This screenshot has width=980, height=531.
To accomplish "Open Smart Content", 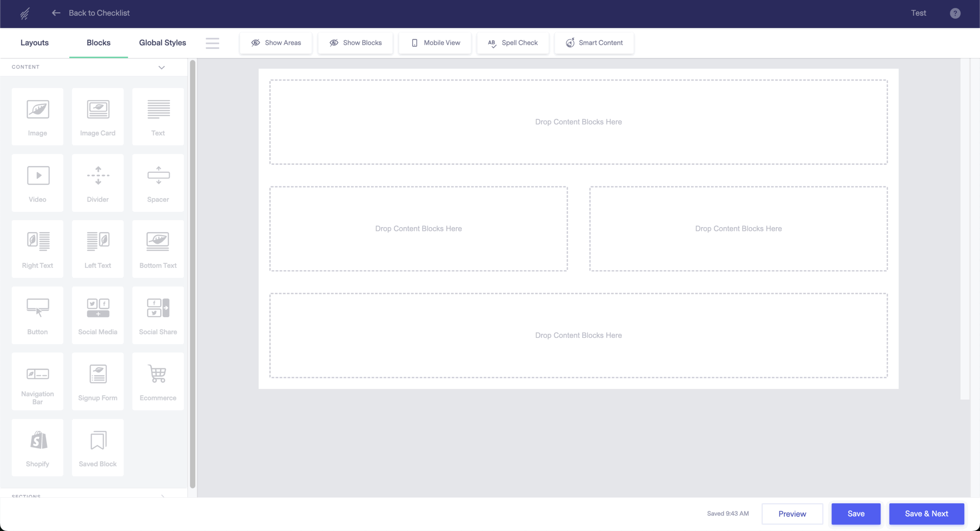I will (x=594, y=43).
